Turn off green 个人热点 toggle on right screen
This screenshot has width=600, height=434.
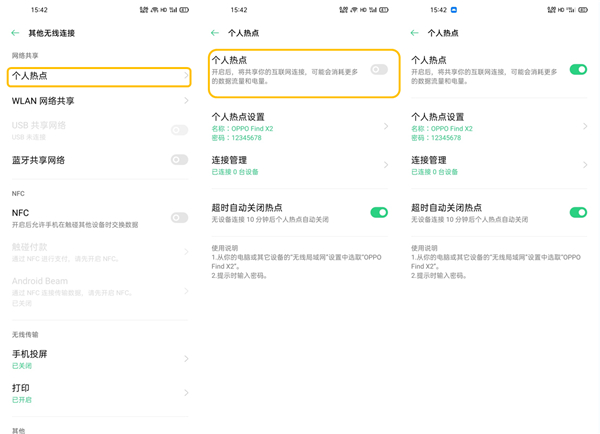tap(578, 70)
